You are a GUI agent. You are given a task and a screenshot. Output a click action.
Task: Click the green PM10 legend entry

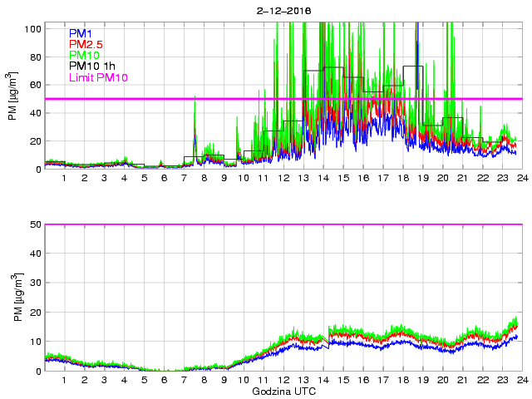(85, 56)
